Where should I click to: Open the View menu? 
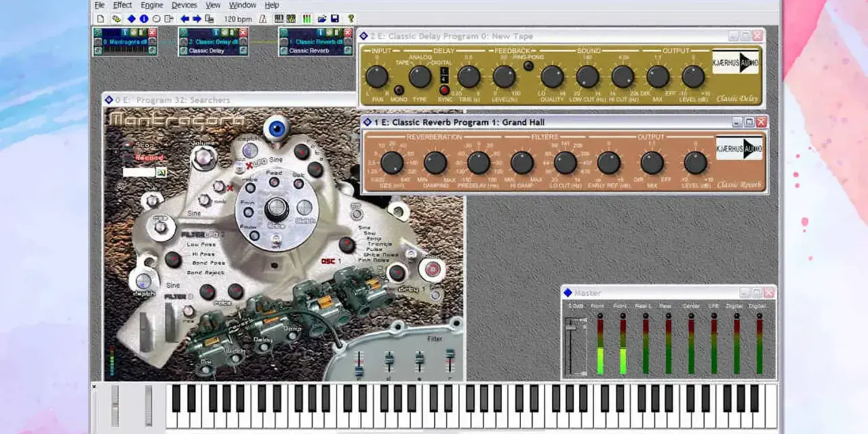213,5
